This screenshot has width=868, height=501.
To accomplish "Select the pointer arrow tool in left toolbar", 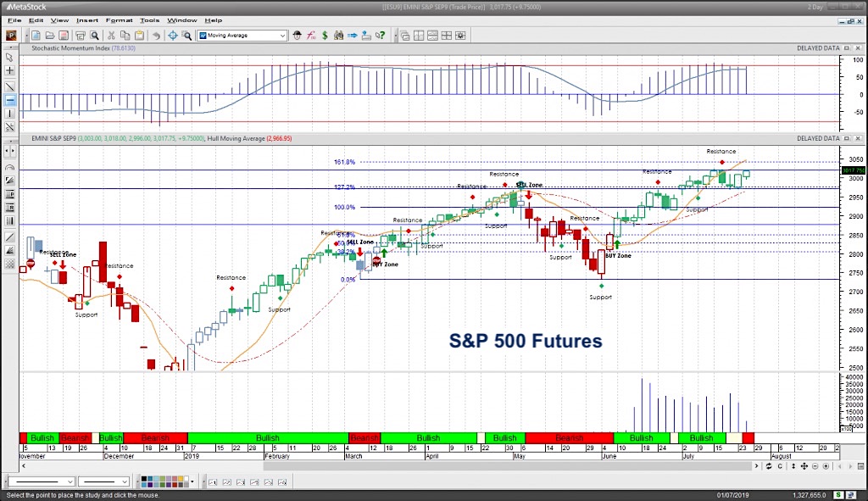I will coord(9,57).
